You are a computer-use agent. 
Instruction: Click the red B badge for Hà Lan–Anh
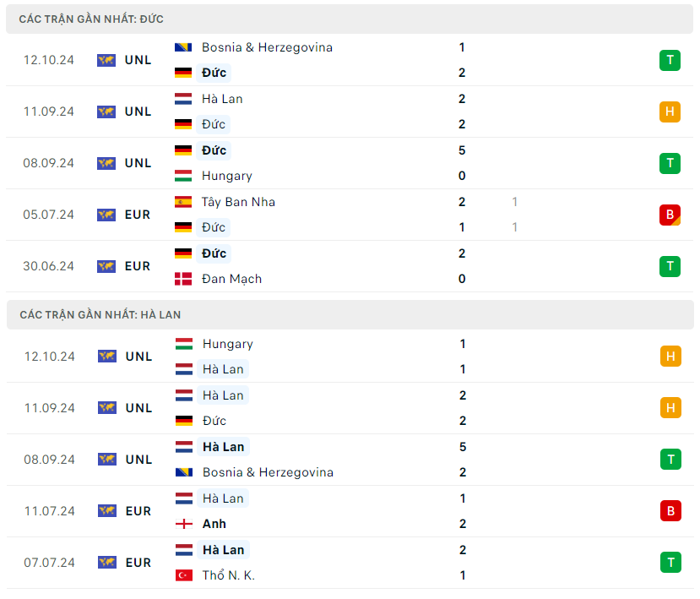pos(670,511)
